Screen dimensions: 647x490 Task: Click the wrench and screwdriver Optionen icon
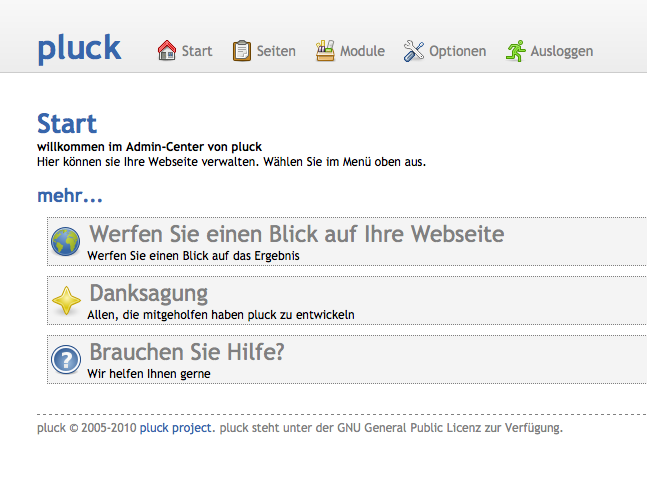point(414,51)
